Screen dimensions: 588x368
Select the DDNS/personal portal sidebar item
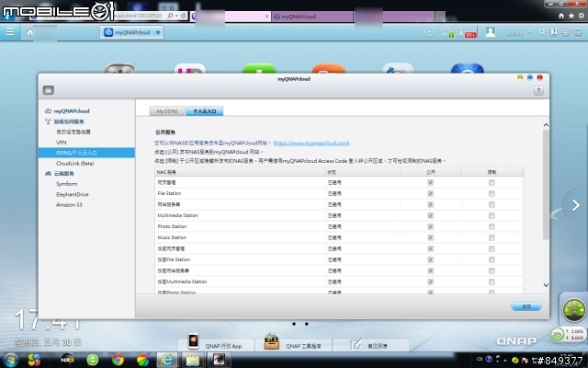click(x=86, y=153)
